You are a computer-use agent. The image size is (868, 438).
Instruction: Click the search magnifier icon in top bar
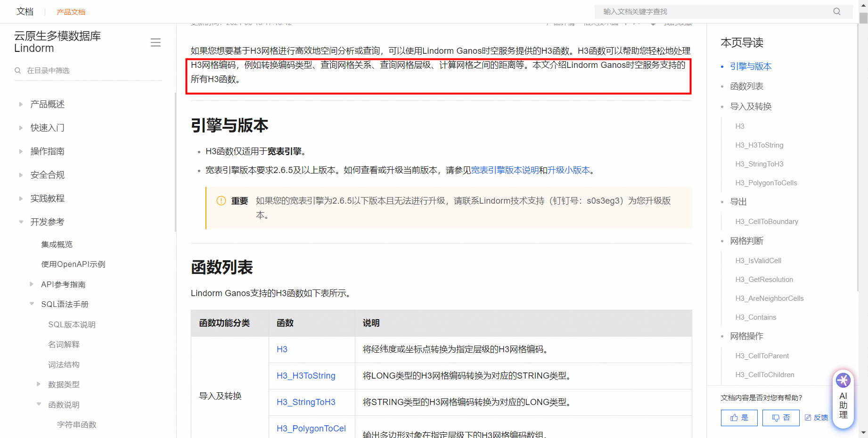tap(837, 11)
